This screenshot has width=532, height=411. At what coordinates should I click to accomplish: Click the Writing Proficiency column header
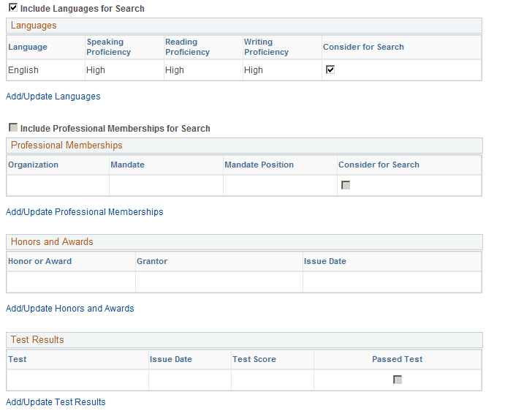pos(266,47)
